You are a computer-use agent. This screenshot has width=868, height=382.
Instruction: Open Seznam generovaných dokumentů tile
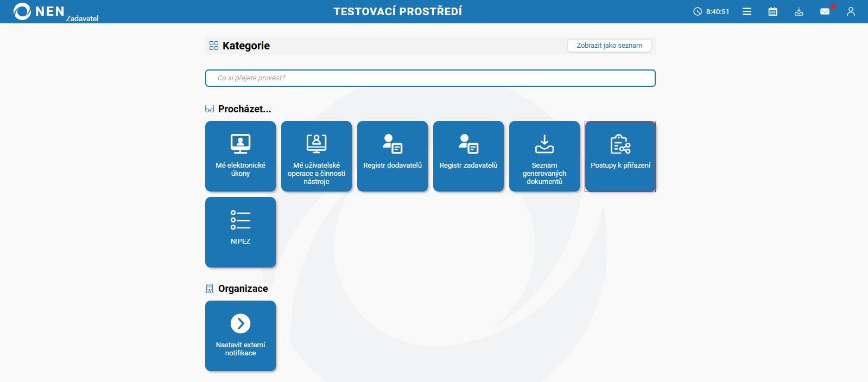point(544,156)
